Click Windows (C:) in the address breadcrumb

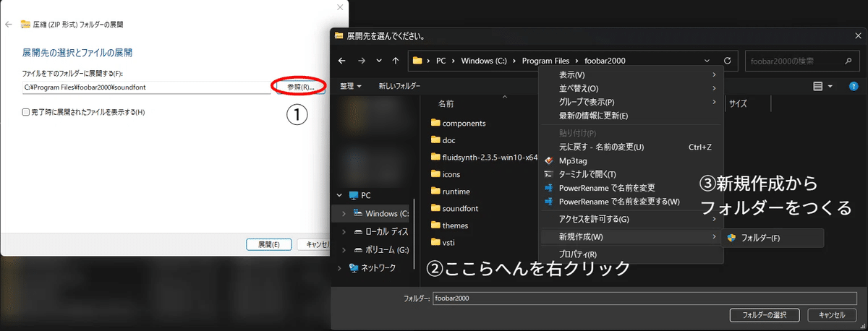pyautogui.click(x=484, y=61)
